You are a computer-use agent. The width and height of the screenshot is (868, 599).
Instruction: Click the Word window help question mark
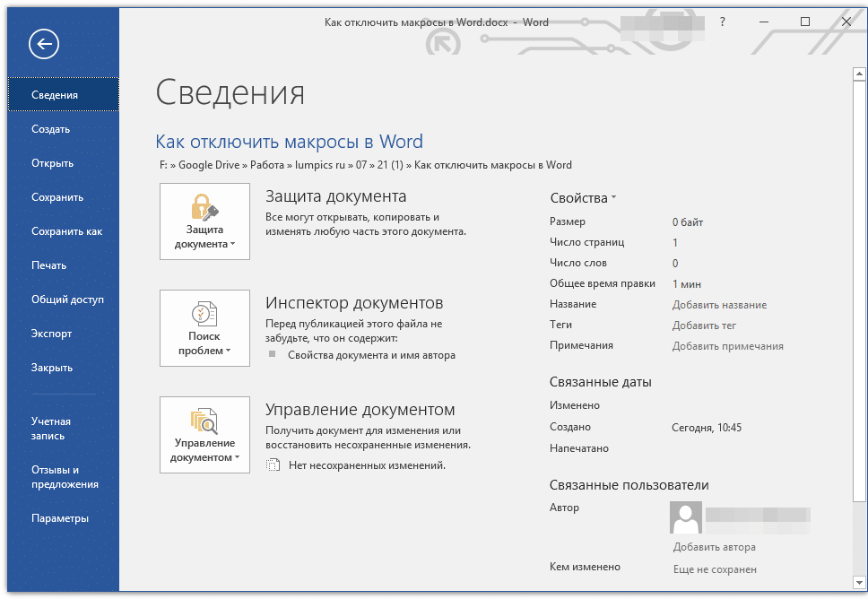[x=722, y=22]
